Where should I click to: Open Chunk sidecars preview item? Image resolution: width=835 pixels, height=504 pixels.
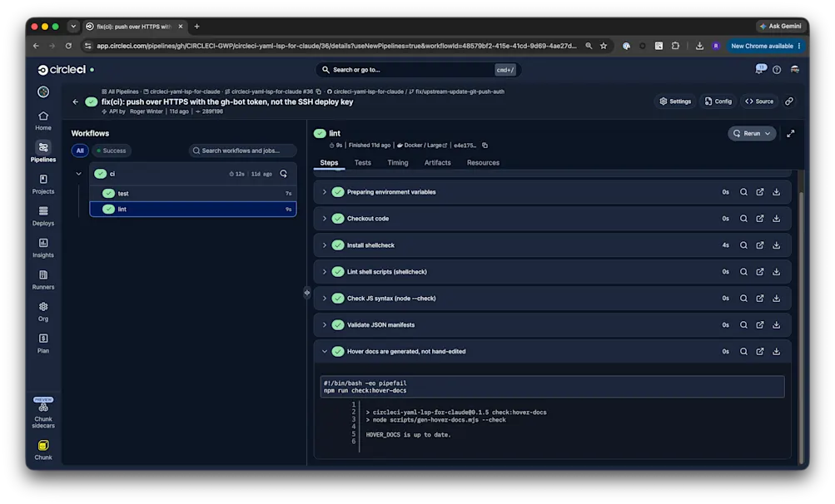[x=43, y=413]
